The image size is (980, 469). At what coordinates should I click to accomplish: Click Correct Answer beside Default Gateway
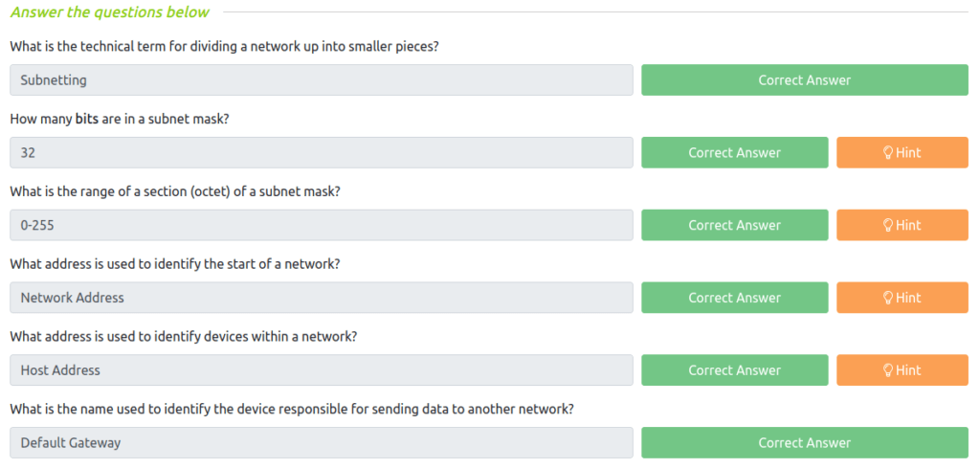tap(804, 443)
